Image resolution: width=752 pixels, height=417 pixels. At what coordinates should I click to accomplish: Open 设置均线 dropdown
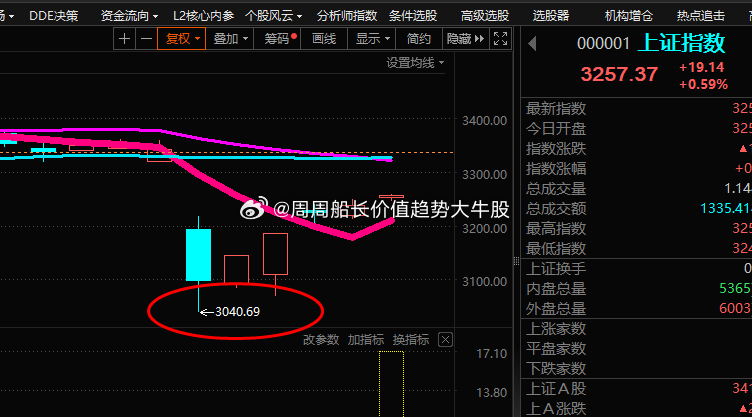415,63
